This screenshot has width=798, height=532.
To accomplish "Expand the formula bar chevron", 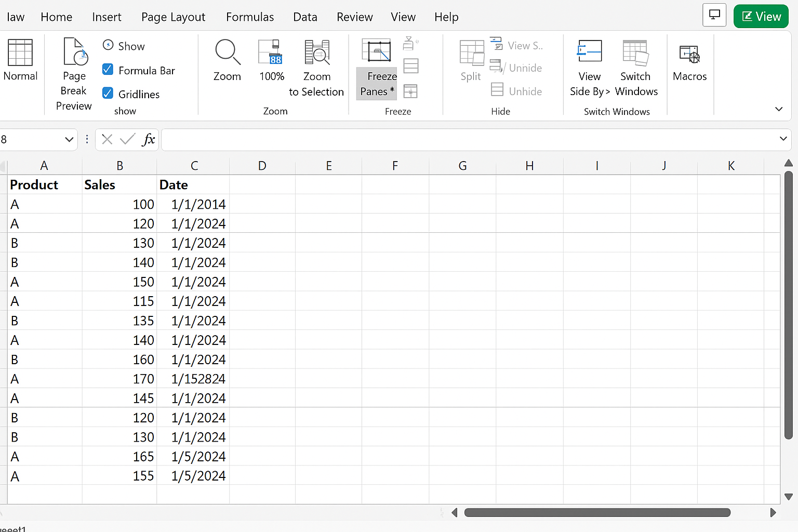I will point(783,139).
